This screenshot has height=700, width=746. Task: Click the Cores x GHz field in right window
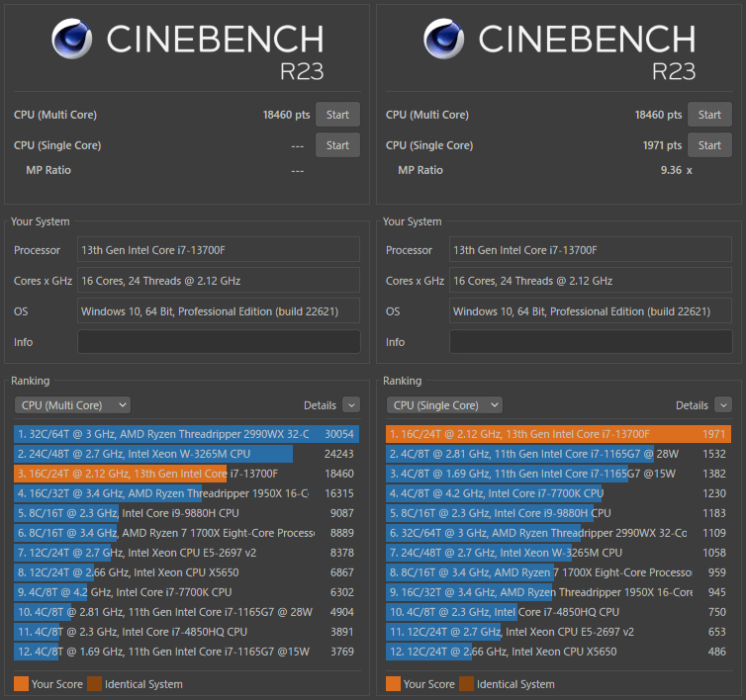(591, 281)
